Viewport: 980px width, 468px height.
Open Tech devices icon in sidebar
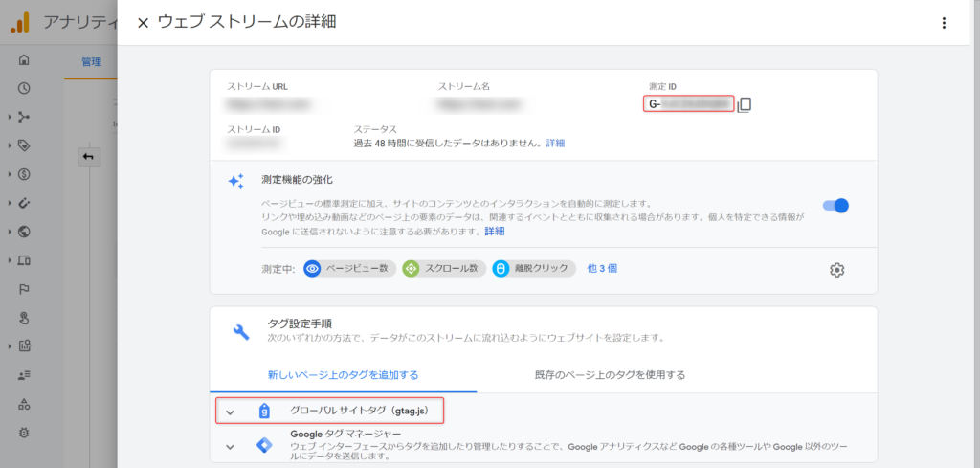24,260
